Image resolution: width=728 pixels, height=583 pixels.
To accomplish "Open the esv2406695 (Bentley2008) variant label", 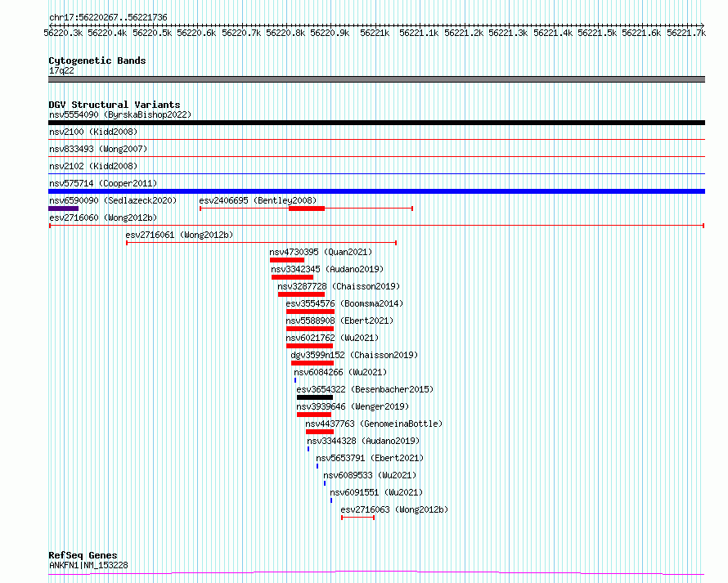I will pyautogui.click(x=258, y=200).
